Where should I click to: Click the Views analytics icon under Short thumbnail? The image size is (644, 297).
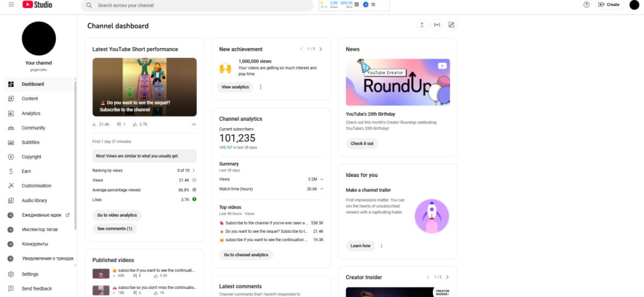pyautogui.click(x=94, y=124)
